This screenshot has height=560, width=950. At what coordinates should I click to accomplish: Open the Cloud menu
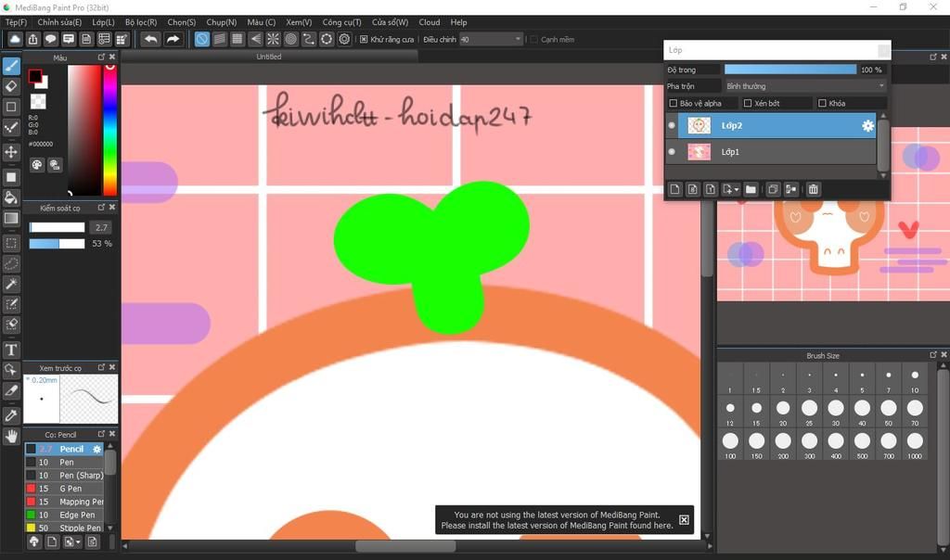click(x=429, y=22)
